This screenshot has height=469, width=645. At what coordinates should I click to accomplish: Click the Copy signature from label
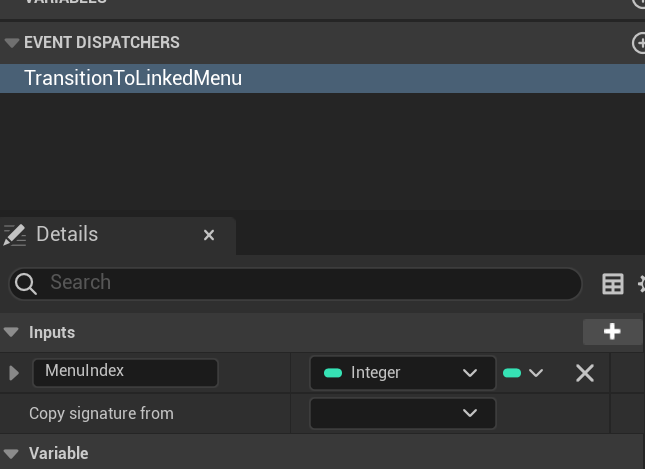point(101,413)
